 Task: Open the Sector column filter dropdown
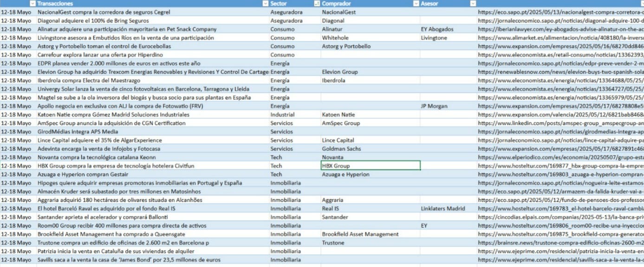(318, 3)
